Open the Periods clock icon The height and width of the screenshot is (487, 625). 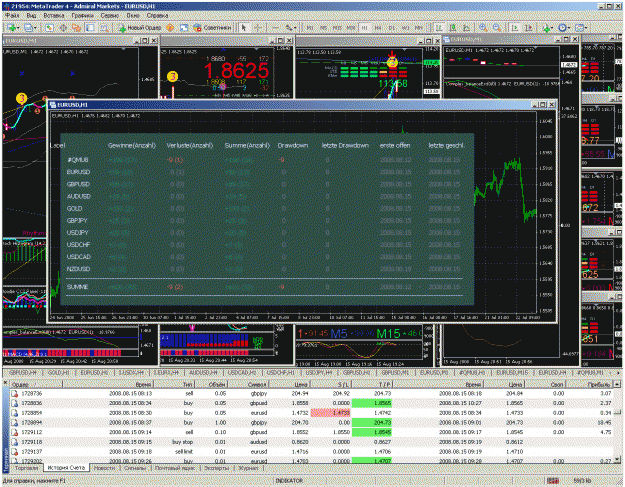562,27
